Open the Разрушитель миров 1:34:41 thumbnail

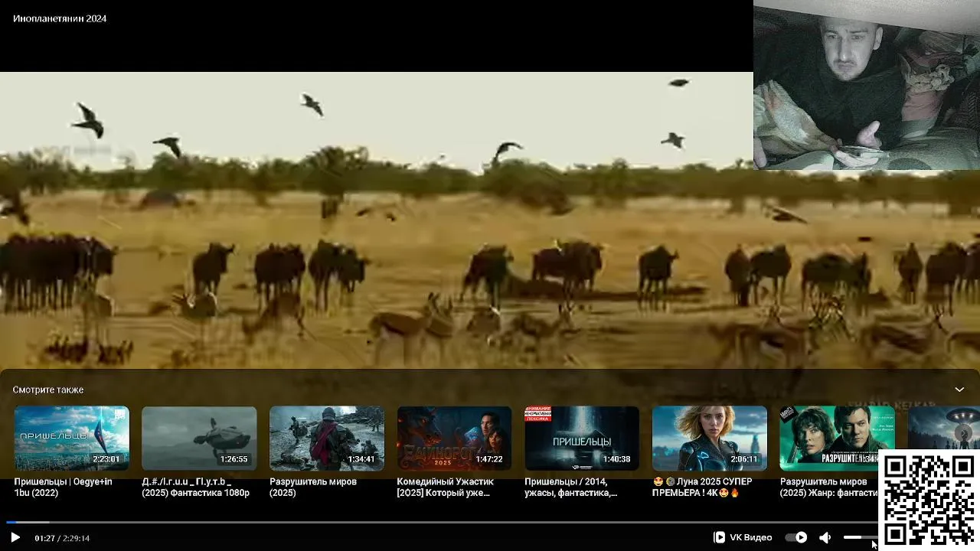(x=327, y=439)
